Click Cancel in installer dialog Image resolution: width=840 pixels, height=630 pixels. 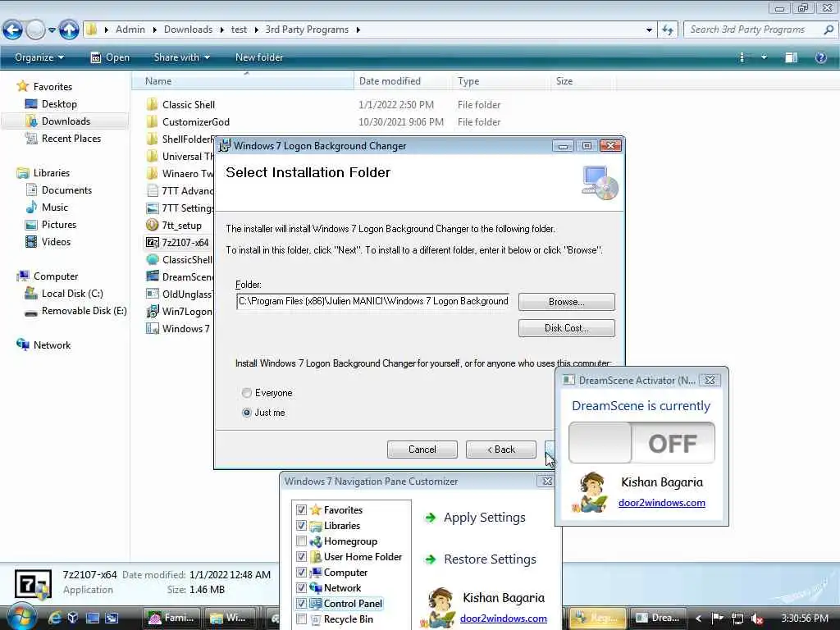[422, 450]
